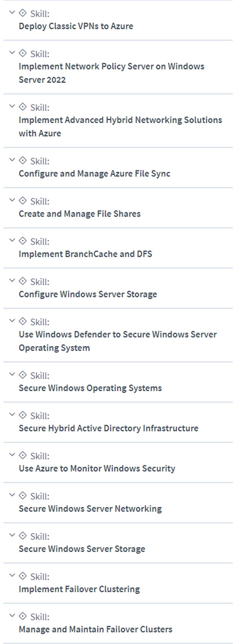
Task: Expand the Deploy Classic VPNs to Azure chevron
Action: [12, 12]
